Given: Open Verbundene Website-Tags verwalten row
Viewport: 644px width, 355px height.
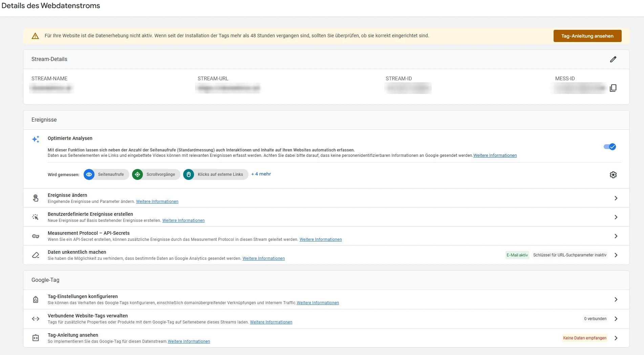Looking at the screenshot, I should (x=326, y=319).
